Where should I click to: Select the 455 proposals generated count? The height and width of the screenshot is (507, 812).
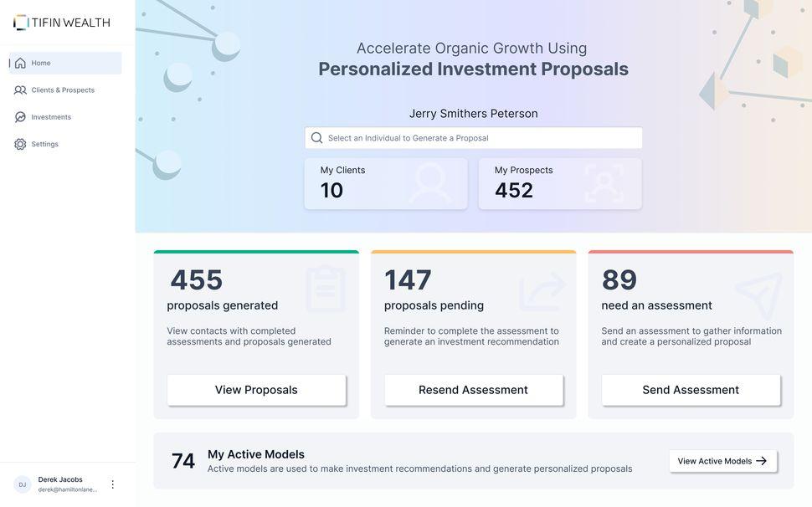click(x=197, y=280)
